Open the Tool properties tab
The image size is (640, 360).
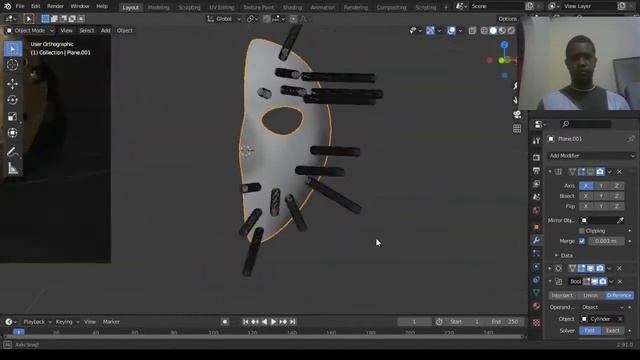[536, 141]
